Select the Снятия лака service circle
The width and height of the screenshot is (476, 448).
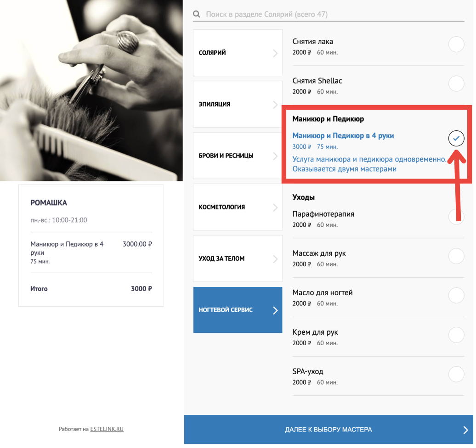(456, 44)
